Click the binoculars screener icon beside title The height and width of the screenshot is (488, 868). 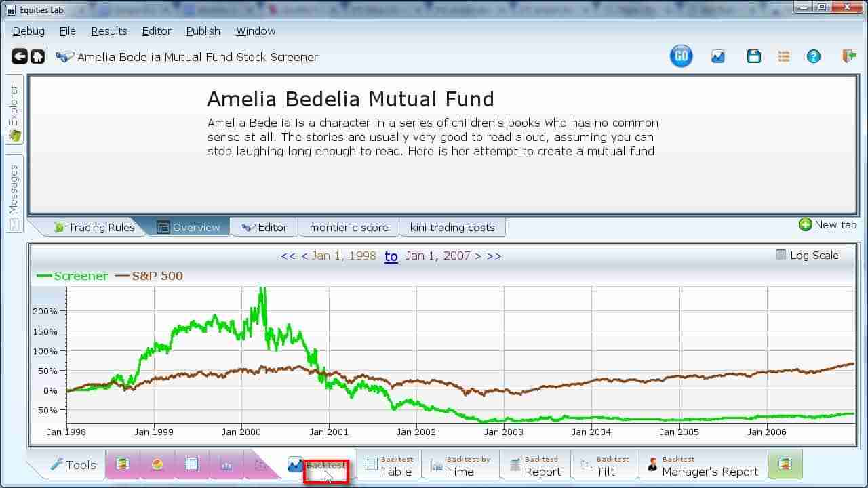pyautogui.click(x=64, y=57)
